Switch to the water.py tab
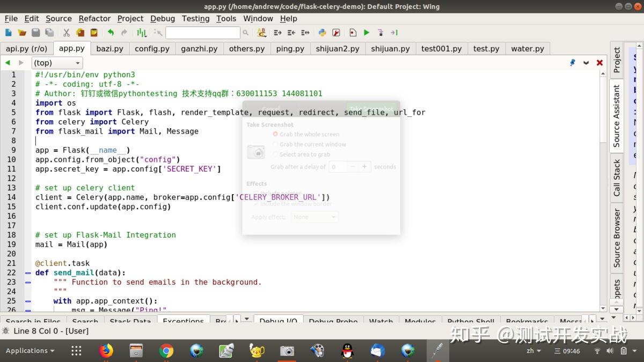Image resolution: width=644 pixels, height=362 pixels. (x=527, y=48)
